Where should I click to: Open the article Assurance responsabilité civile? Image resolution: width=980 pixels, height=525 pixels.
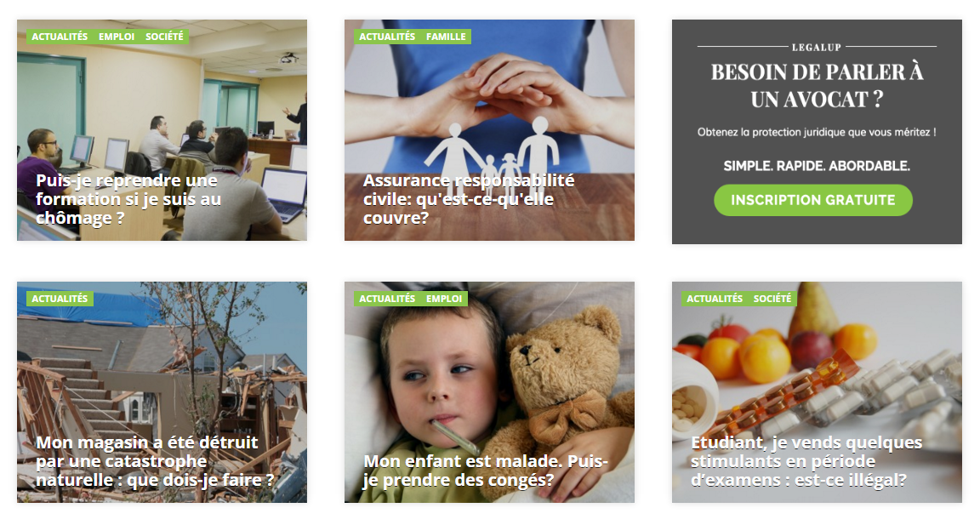469,199
